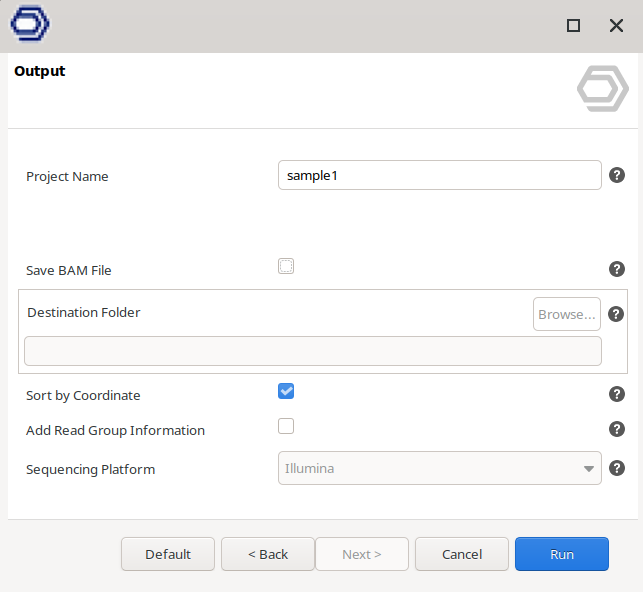643x592 pixels.
Task: Open help for Add Read Group Information
Action: pyautogui.click(x=617, y=429)
